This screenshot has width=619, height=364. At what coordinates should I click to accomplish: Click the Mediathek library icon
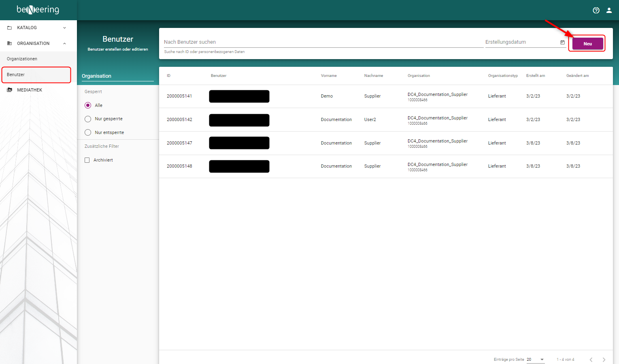(x=10, y=90)
